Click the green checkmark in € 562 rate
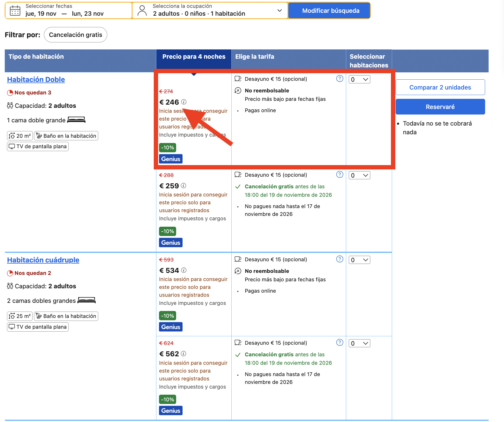The width and height of the screenshot is (504, 422). [x=238, y=355]
